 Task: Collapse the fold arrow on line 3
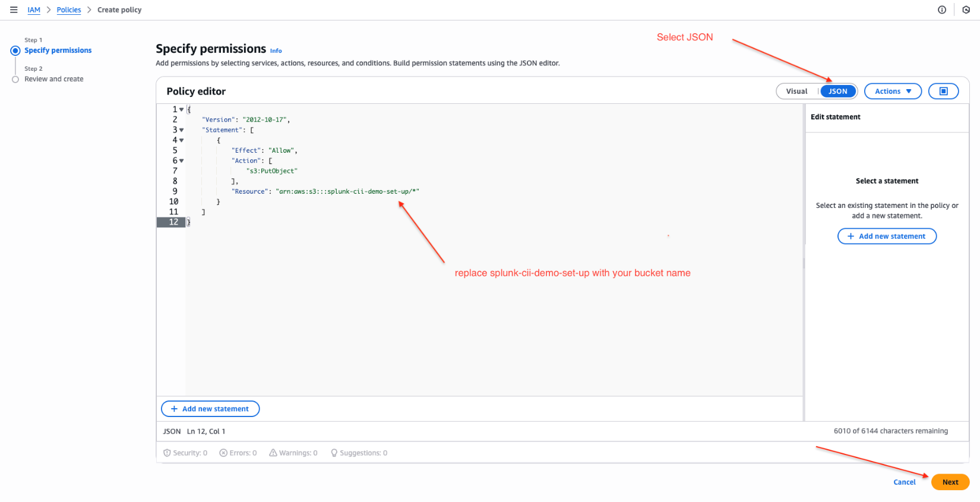[182, 130]
